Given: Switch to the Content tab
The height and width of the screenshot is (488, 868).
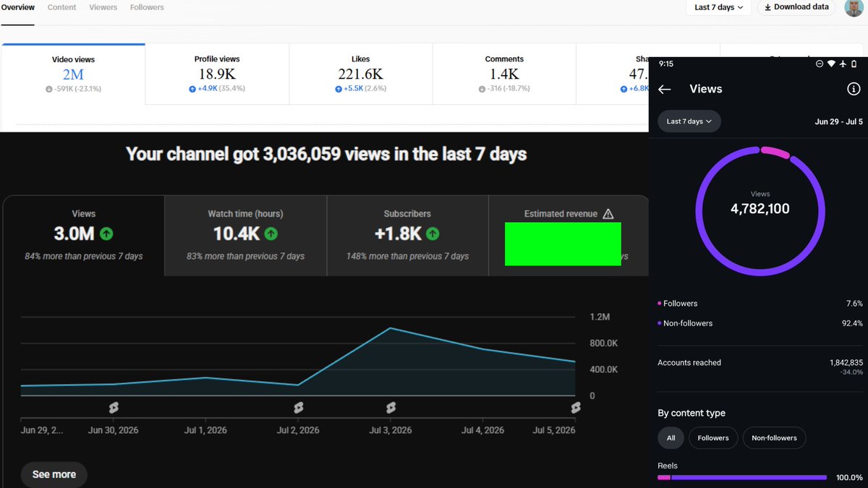Looking at the screenshot, I should pos(61,7).
